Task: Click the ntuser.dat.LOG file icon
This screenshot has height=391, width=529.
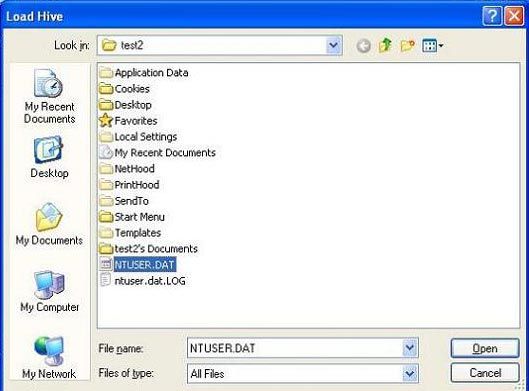Action: click(106, 280)
